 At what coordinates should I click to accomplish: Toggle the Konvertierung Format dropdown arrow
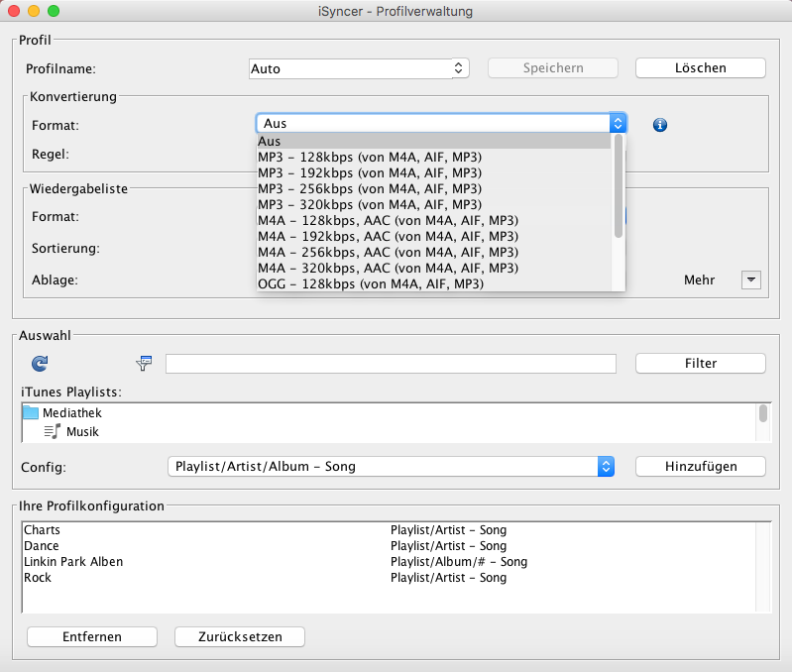618,123
